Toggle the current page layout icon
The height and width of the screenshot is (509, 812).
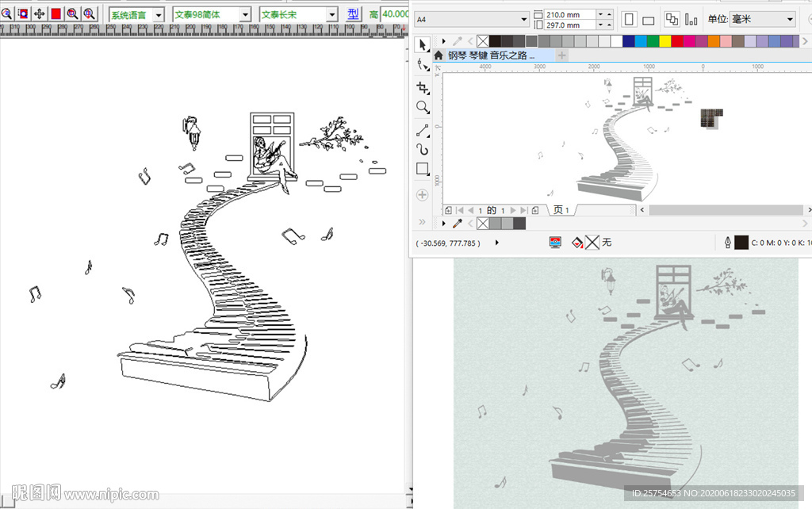coord(691,20)
